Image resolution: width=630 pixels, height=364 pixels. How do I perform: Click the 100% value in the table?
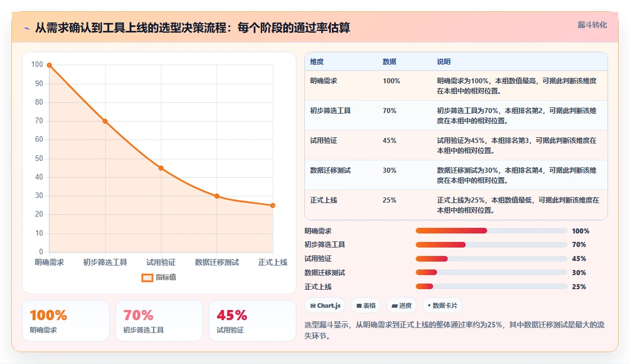coord(391,81)
